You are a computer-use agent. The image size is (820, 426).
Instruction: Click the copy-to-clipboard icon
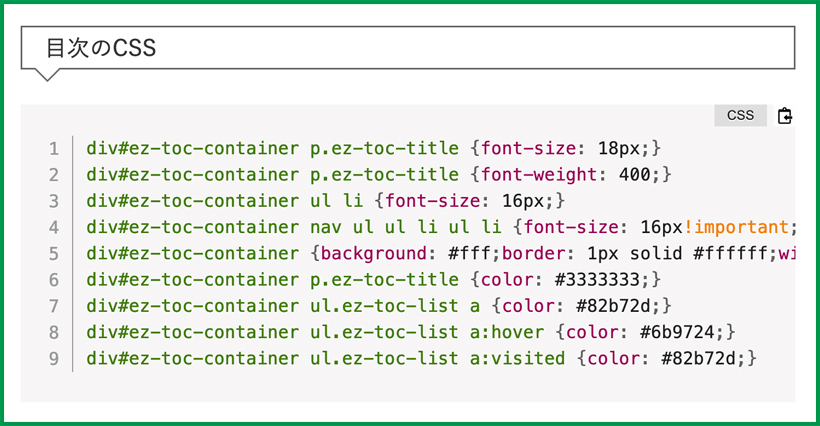tap(785, 116)
